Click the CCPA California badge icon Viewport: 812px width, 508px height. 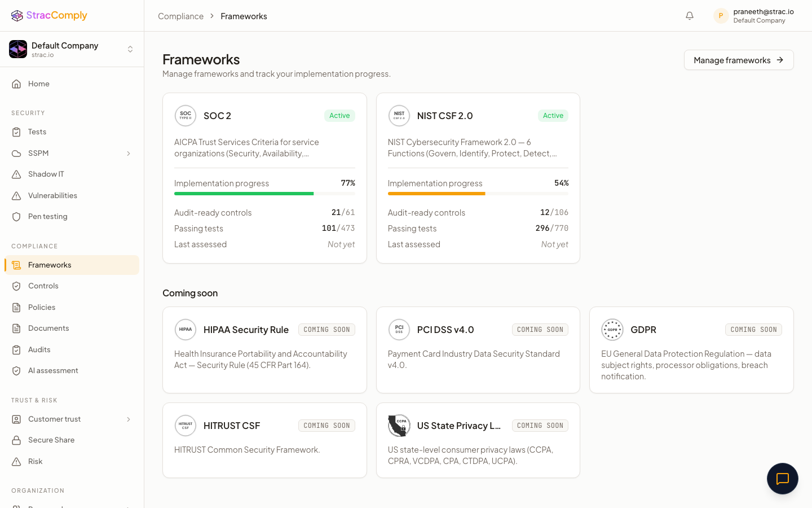(399, 426)
